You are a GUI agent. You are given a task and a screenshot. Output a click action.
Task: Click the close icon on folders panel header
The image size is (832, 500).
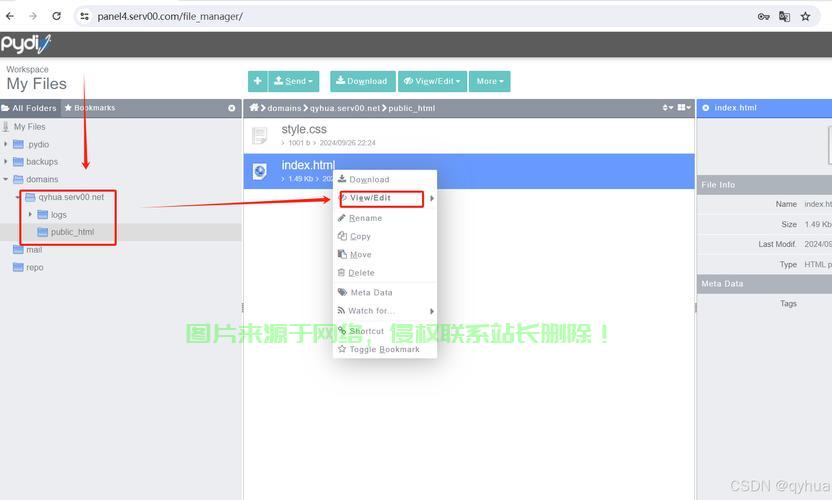click(232, 108)
